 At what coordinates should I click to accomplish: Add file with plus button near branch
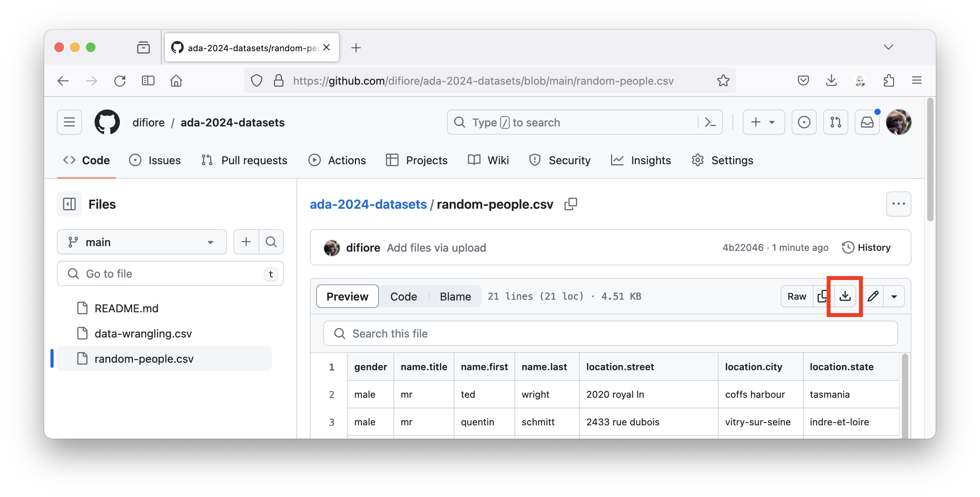(x=246, y=242)
